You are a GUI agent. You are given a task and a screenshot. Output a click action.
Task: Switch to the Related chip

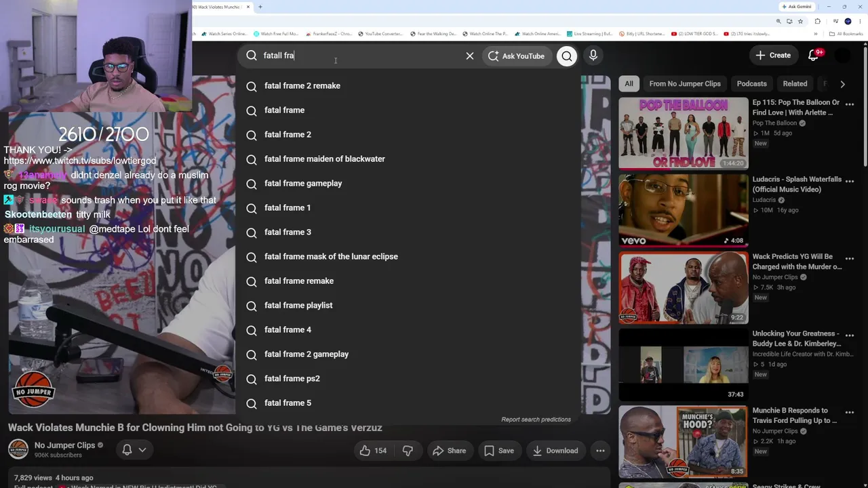pyautogui.click(x=795, y=84)
